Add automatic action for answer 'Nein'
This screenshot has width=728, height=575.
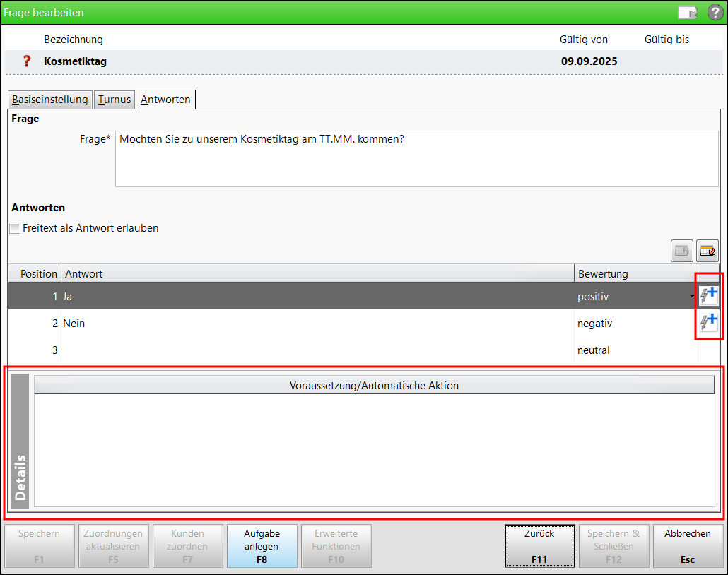[708, 323]
